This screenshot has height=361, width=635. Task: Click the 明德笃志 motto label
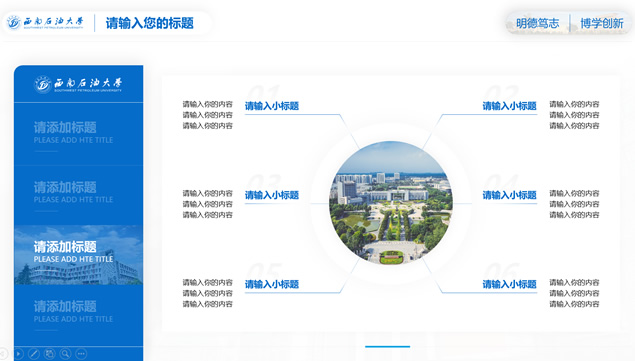pyautogui.click(x=537, y=23)
